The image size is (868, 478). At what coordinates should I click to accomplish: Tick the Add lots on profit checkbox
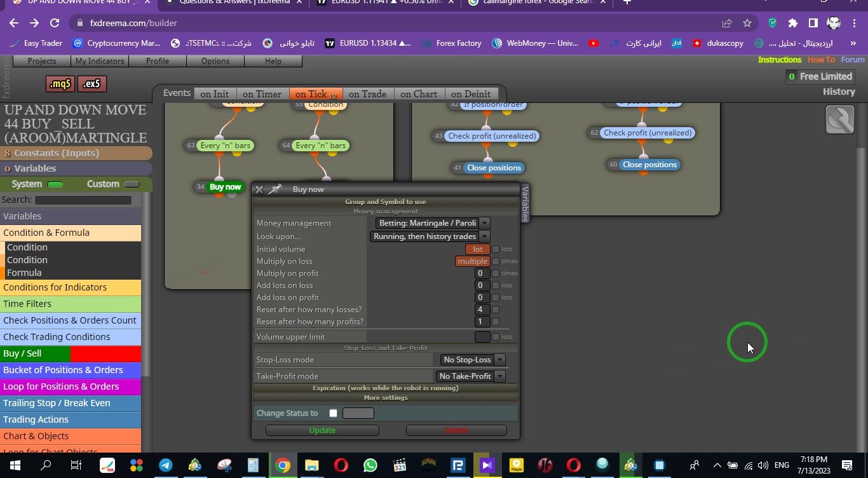point(496,297)
